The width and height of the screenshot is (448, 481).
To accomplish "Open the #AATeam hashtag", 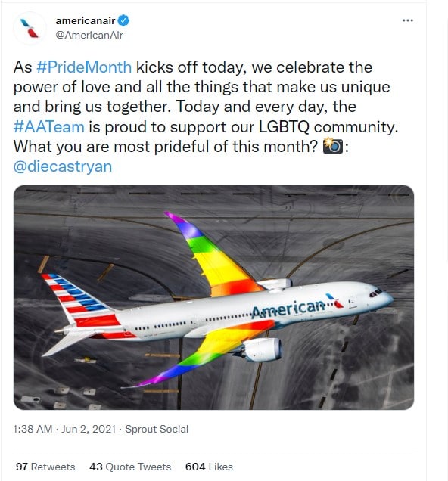I will [48, 127].
